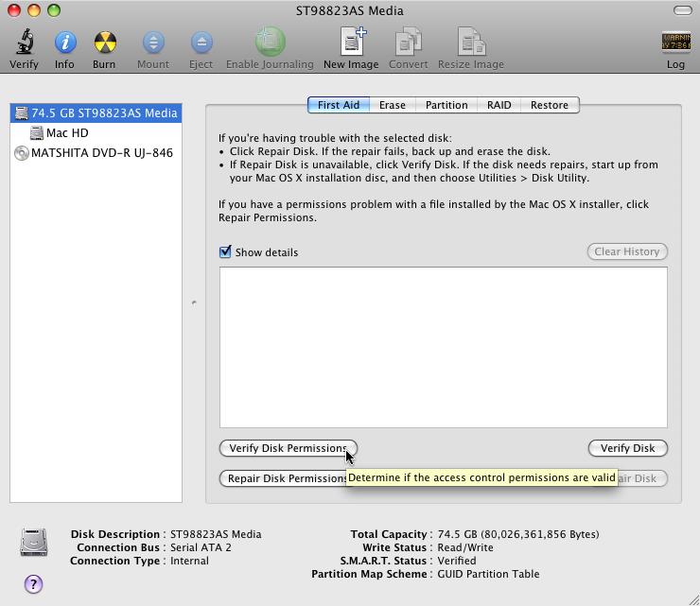Select the Mac HD volume in sidebar
This screenshot has height=606, width=700.
pyautogui.click(x=67, y=133)
